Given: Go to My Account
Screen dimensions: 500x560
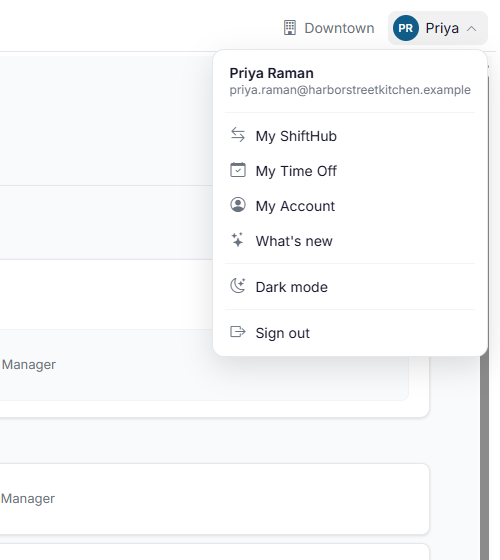Looking at the screenshot, I should coord(350,206).
